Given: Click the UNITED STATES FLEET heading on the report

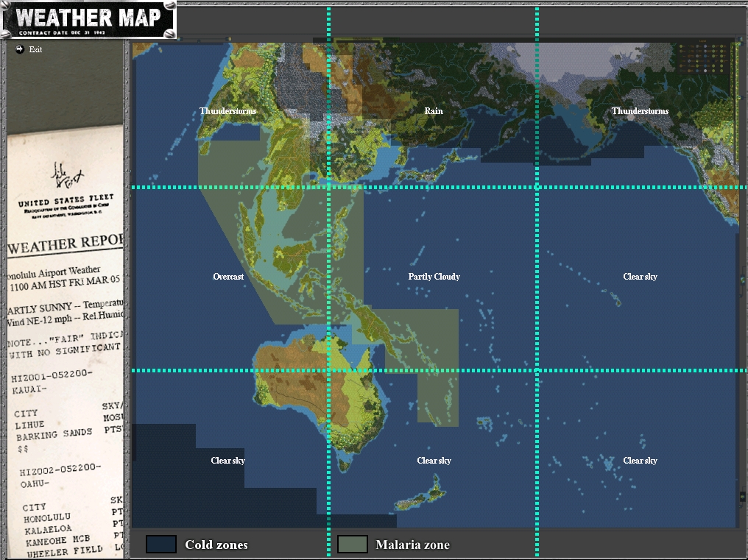Looking at the screenshot, I should (x=66, y=200).
